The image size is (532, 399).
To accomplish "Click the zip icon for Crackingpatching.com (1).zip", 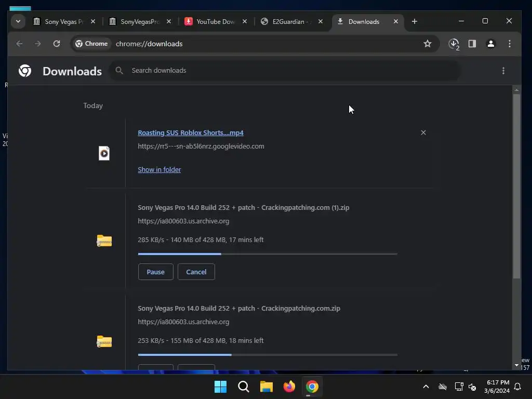I will 104,241.
